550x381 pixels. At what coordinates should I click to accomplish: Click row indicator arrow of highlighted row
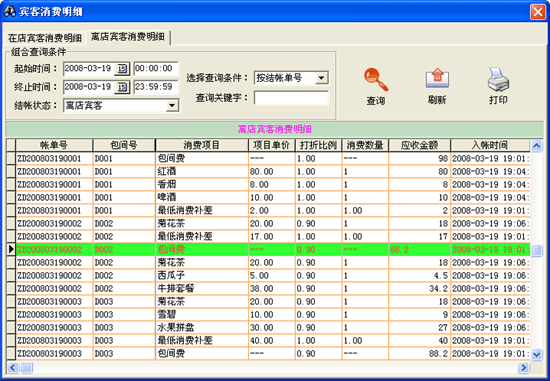point(11,249)
